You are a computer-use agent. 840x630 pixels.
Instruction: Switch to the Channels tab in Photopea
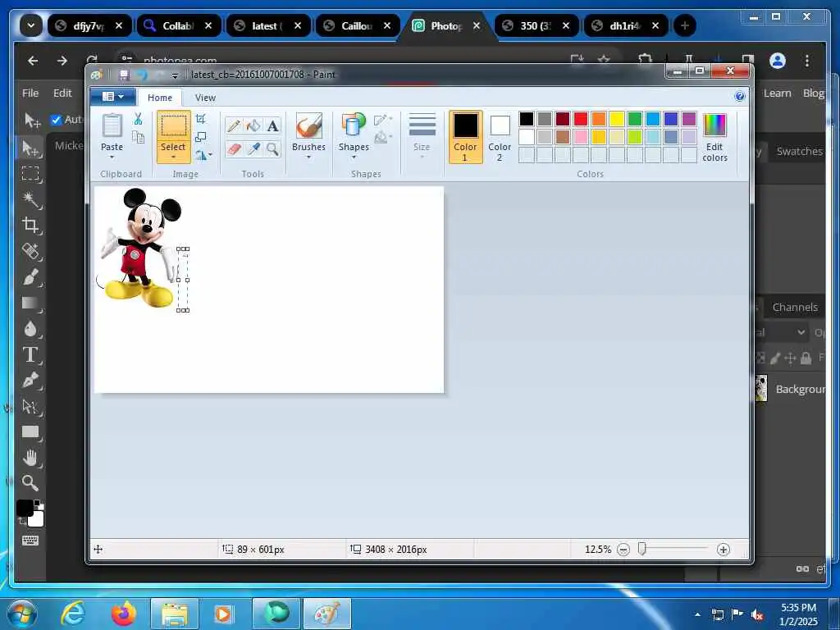(x=795, y=307)
